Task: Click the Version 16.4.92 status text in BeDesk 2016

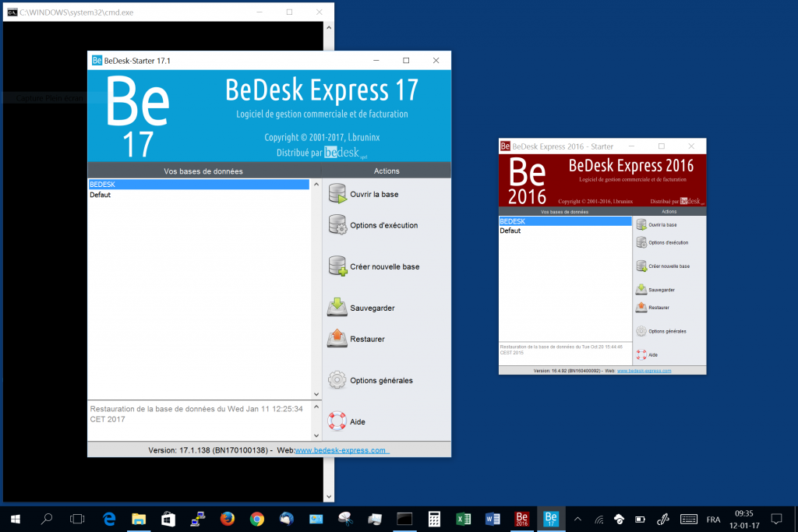Action: coord(568,371)
